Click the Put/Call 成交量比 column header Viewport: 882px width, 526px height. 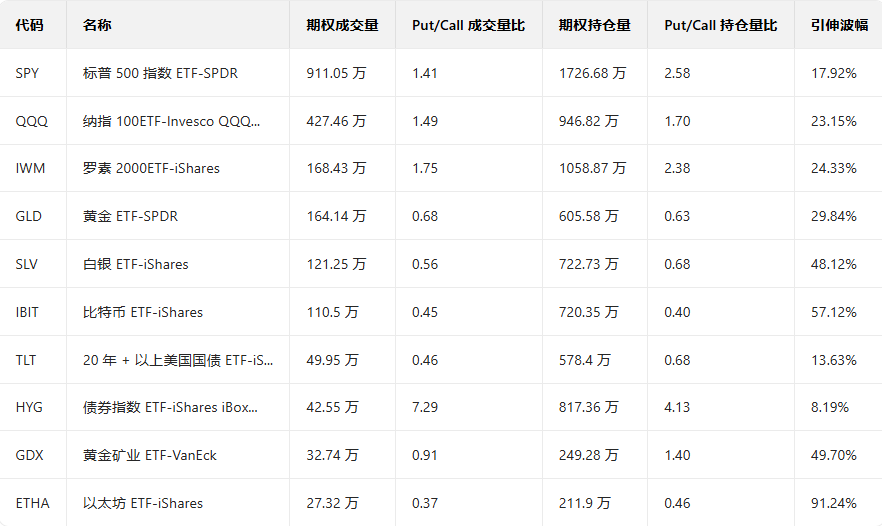[468, 25]
